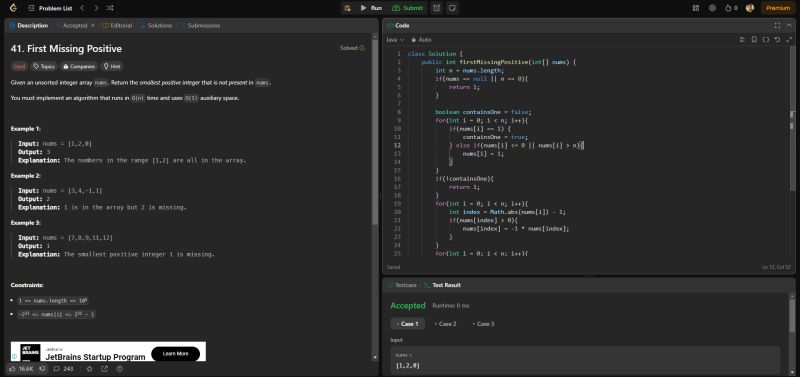Open the Java language dropdown
Image resolution: width=800 pixels, height=377 pixels.
click(395, 39)
